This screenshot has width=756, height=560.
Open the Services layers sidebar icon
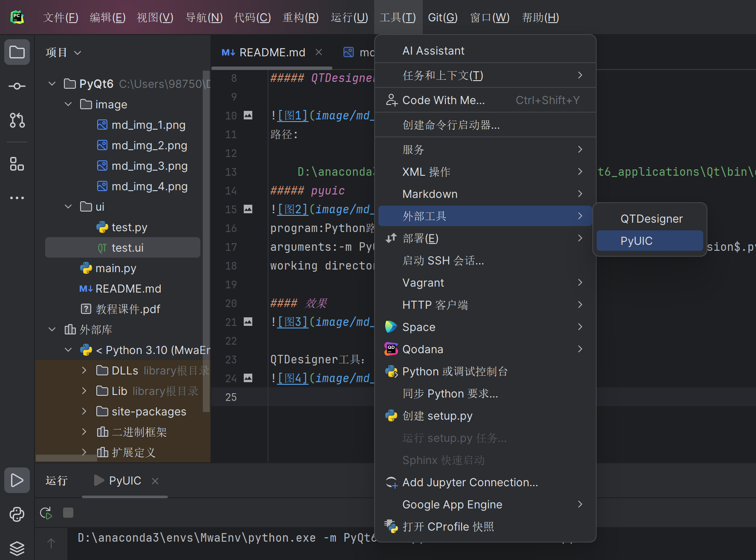pos(17,548)
